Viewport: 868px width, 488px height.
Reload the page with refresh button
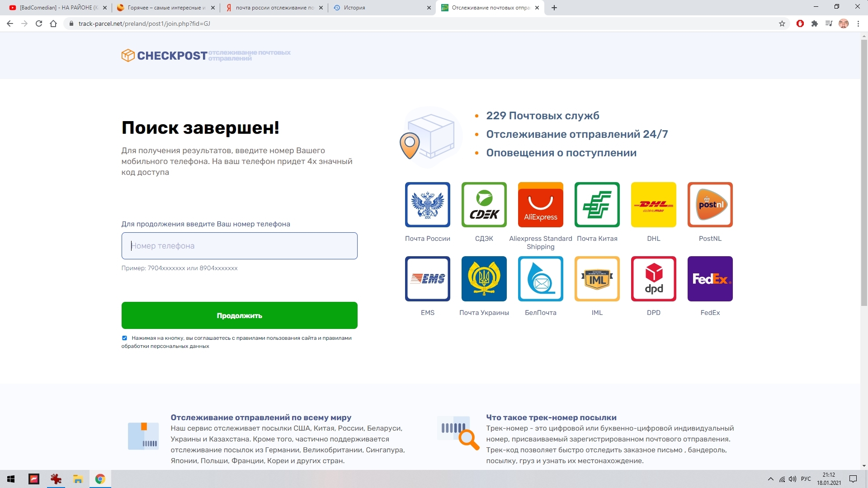39,23
